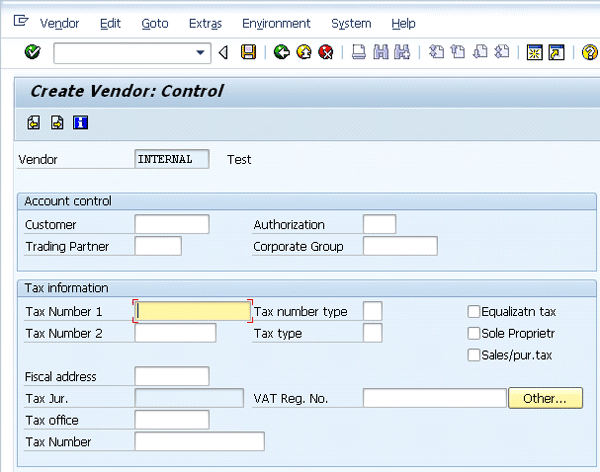Open the Vendor menu
The image size is (600, 472).
click(59, 23)
